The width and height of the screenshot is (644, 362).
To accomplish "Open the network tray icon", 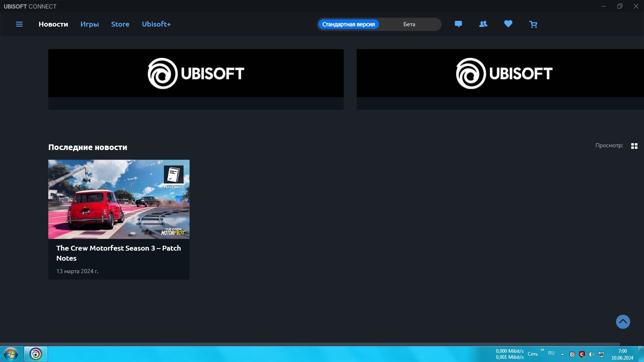I will 601,354.
